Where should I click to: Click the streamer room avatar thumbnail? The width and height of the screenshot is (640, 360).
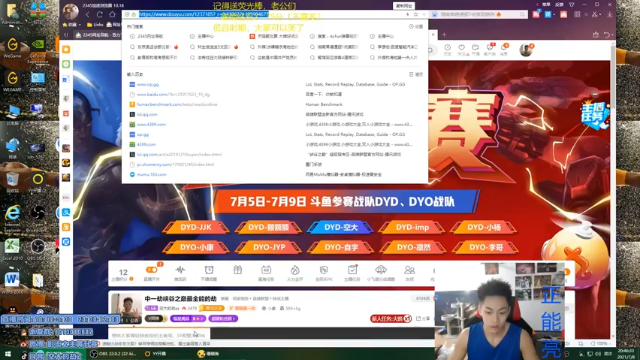127,308
